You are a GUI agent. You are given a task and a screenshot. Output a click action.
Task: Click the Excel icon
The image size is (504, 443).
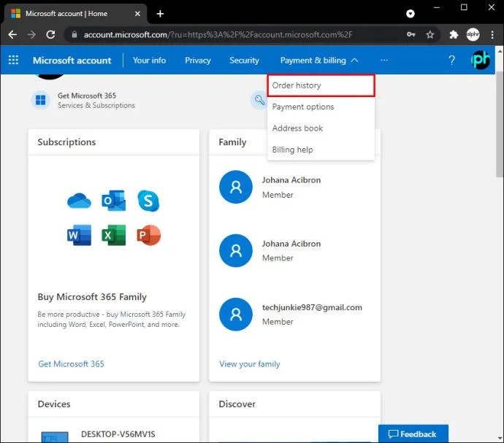[113, 235]
